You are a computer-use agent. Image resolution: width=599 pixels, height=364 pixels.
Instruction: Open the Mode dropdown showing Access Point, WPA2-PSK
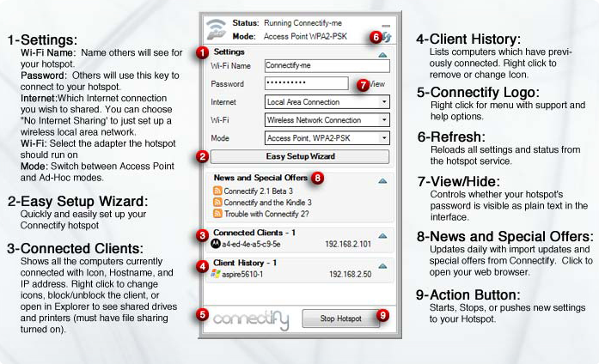click(x=327, y=137)
